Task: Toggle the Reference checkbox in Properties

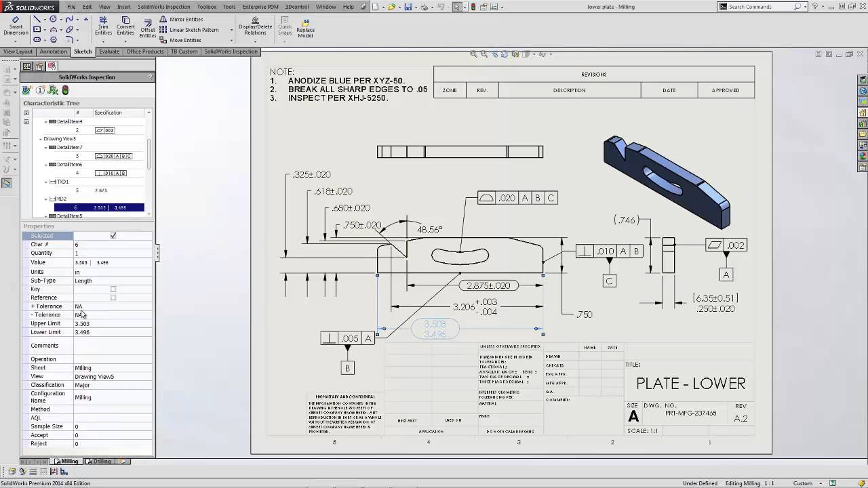Action: point(113,298)
